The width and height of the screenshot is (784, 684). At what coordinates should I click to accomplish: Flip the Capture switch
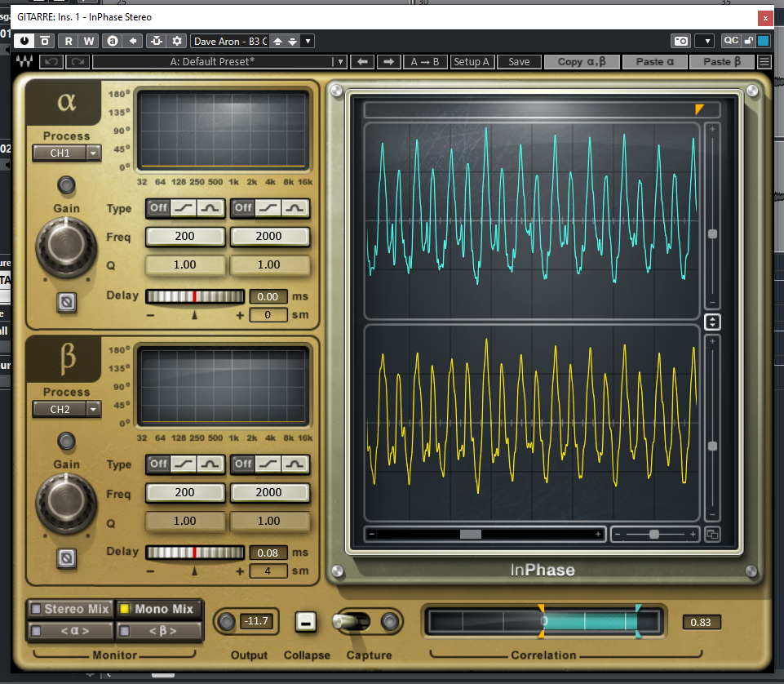pyautogui.click(x=351, y=621)
